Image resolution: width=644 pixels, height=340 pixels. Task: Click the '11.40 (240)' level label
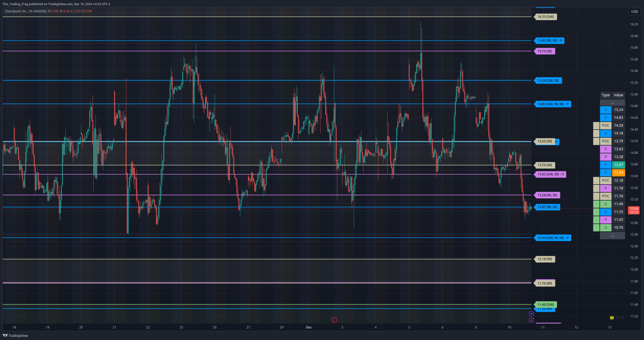click(545, 305)
